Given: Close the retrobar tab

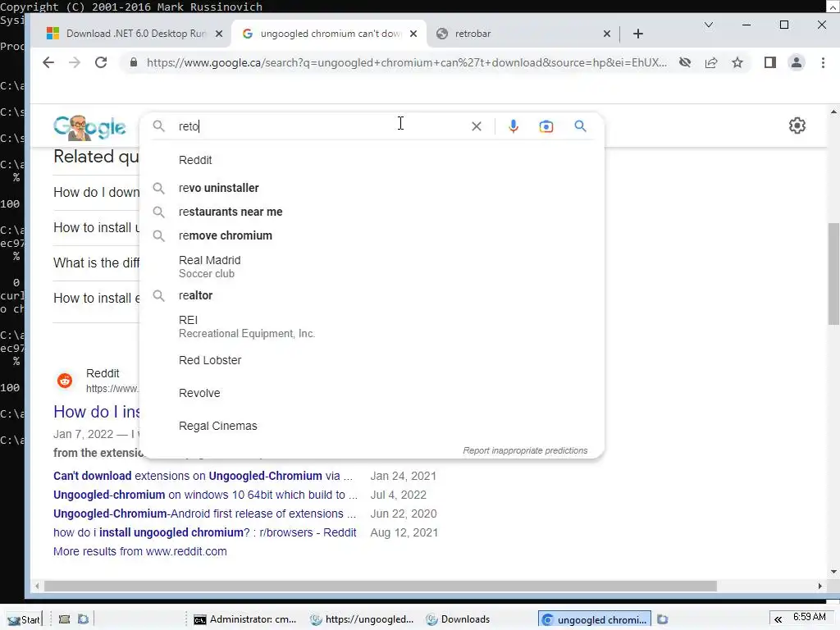Looking at the screenshot, I should pos(606,34).
